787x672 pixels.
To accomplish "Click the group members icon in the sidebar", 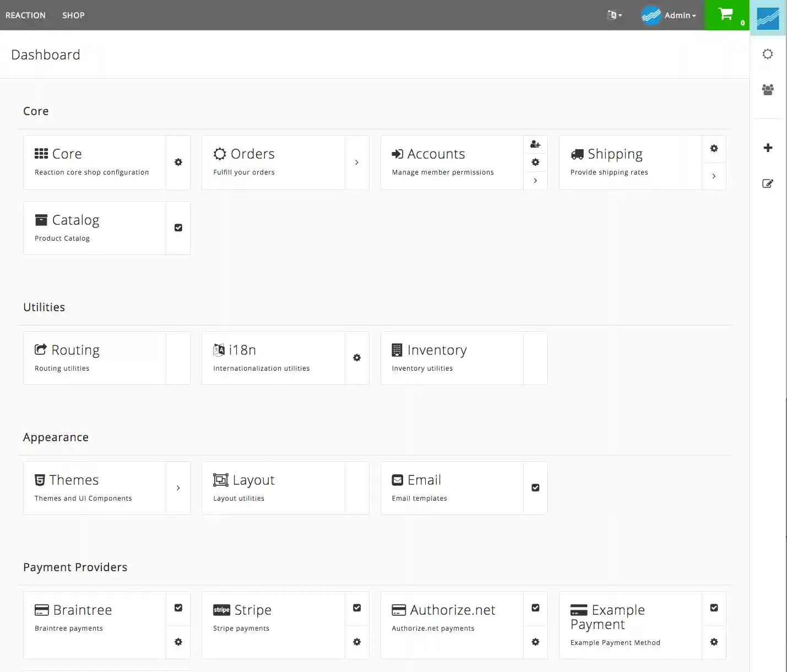I will (x=768, y=89).
